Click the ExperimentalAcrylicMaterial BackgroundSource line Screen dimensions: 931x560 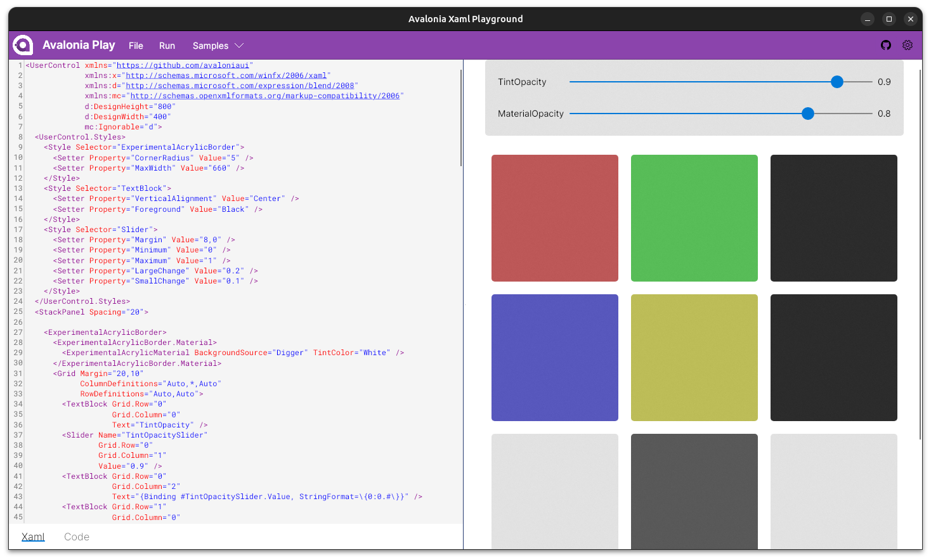point(233,353)
